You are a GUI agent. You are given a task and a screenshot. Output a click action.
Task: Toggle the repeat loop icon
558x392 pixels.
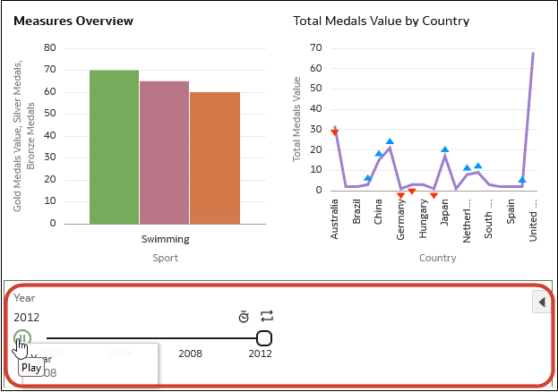click(x=267, y=316)
